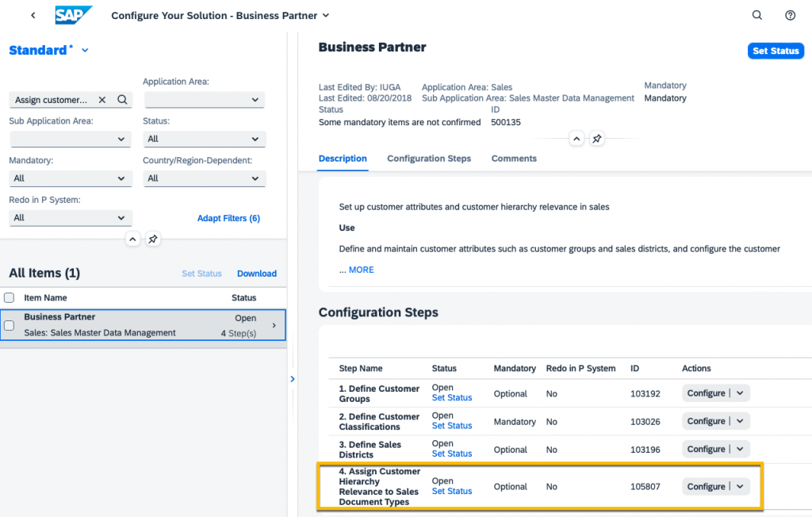The width and height of the screenshot is (812, 517).
Task: Click the back navigation arrow
Action: [x=33, y=16]
